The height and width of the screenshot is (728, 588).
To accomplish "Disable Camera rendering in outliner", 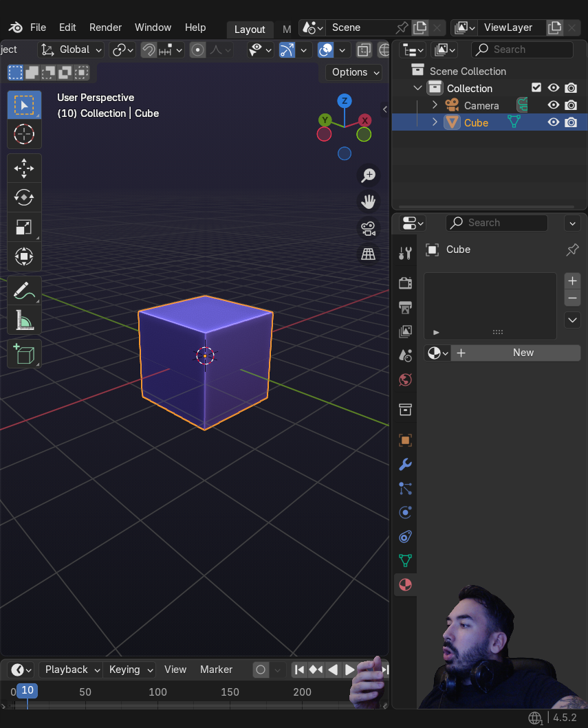I will pos(571,105).
